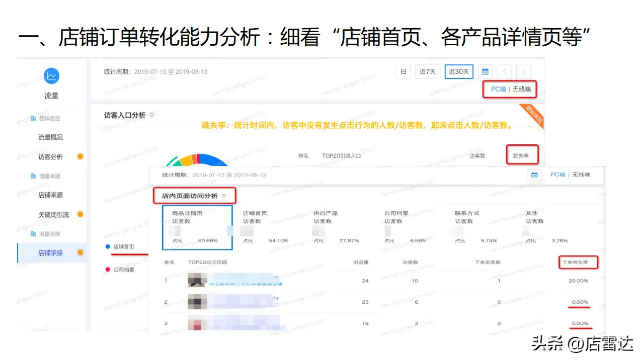Toggle the 店铺首页 legend item with blue dot
Viewport: 644px width, 362px height.
coord(120,247)
